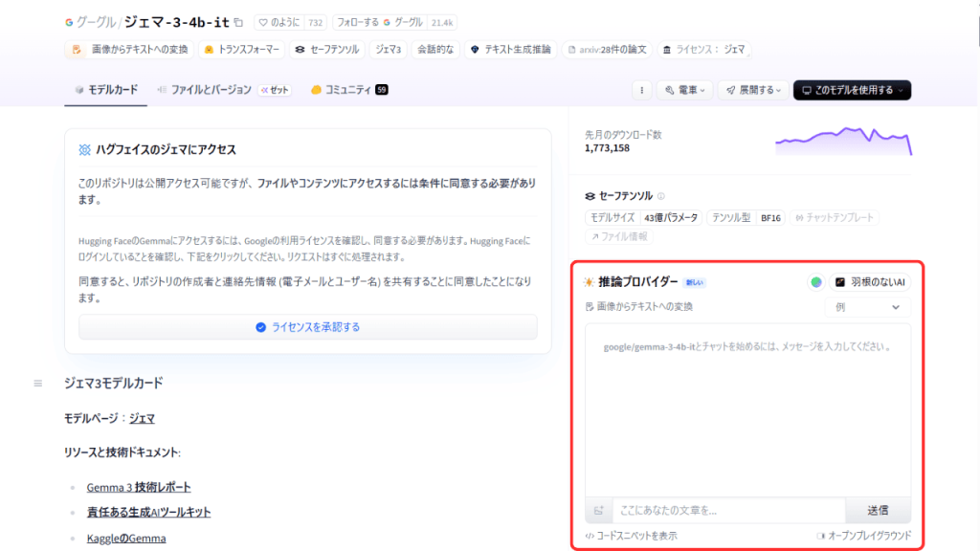The image size is (980, 551).
Task: Click the monthly downloads chart
Action: [844, 142]
